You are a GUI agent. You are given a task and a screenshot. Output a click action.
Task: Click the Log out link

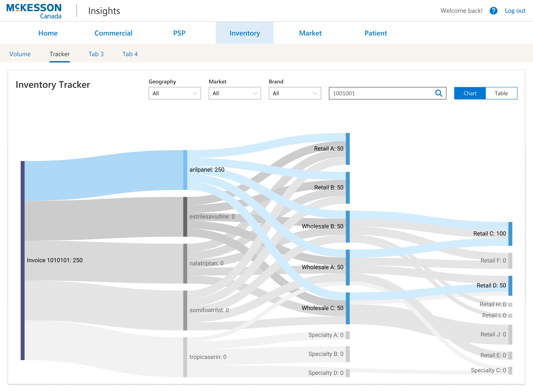[x=515, y=11]
